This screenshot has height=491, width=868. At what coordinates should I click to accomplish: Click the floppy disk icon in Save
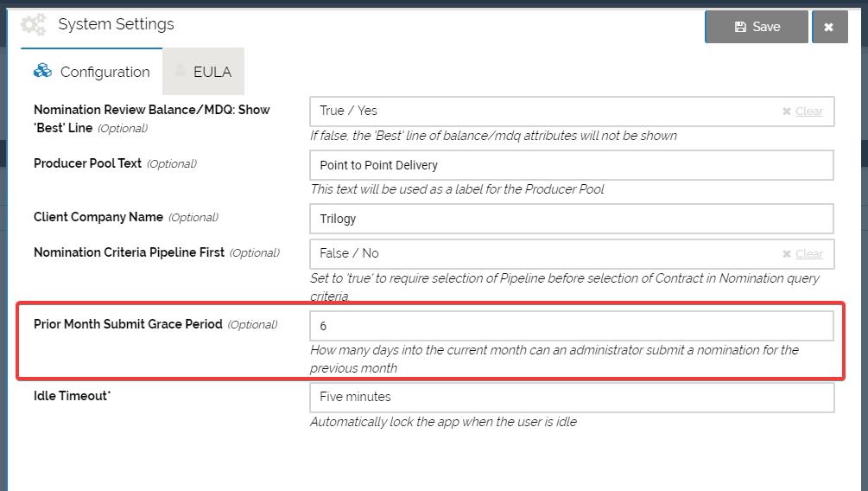[740, 27]
